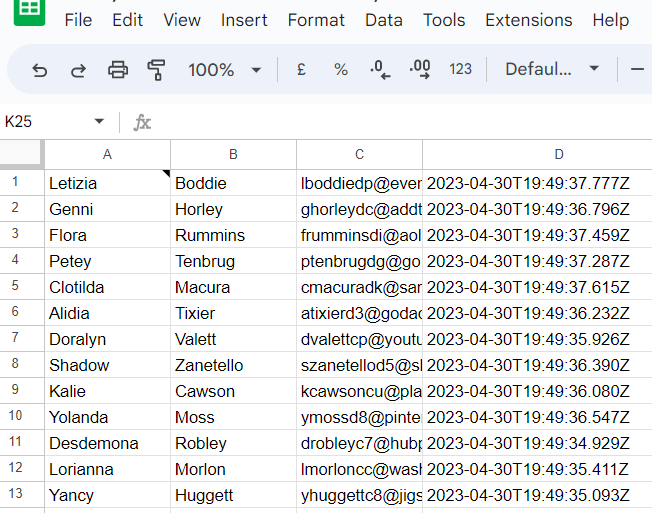Open the View menu
Screen dimensions: 652x513
[x=182, y=20]
